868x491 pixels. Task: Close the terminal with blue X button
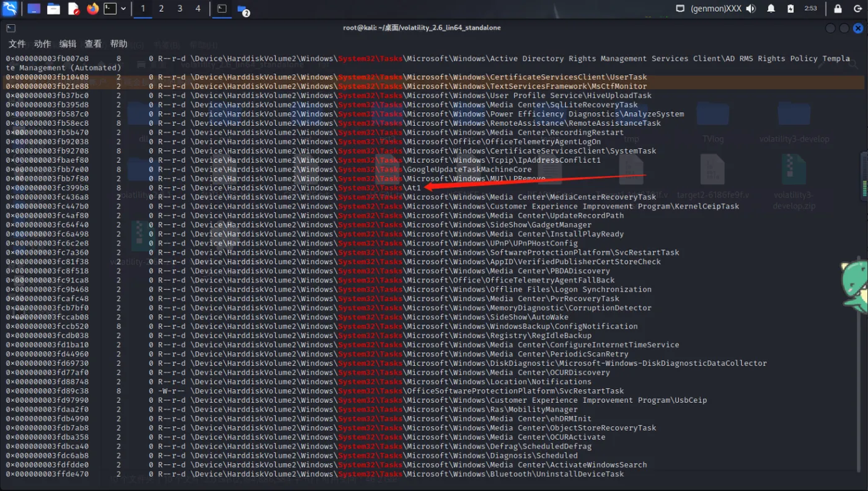pos(857,28)
